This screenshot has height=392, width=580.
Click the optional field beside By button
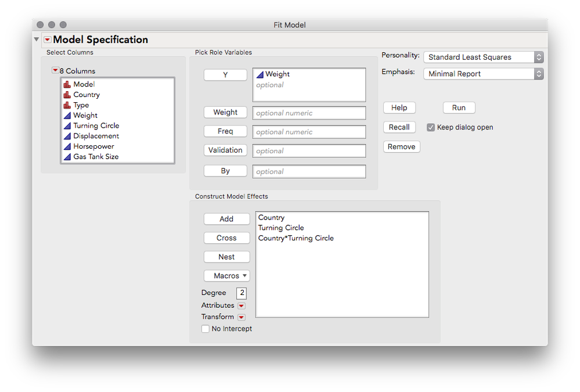click(309, 171)
